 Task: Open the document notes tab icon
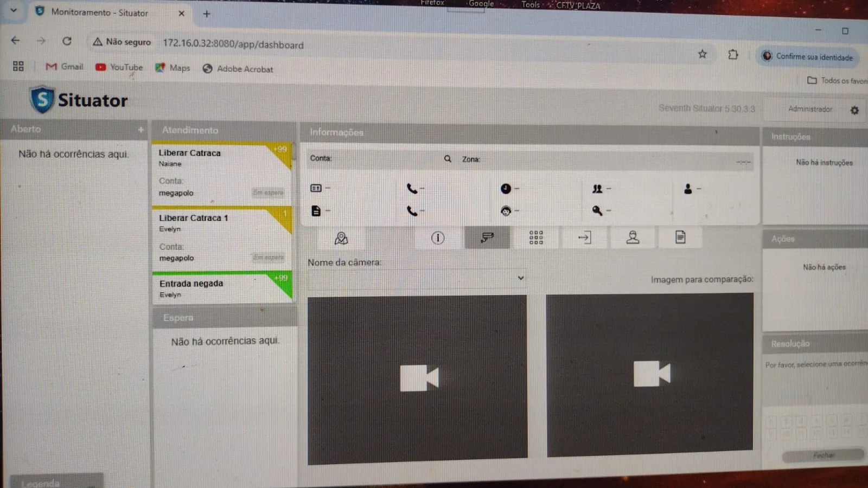(x=680, y=237)
